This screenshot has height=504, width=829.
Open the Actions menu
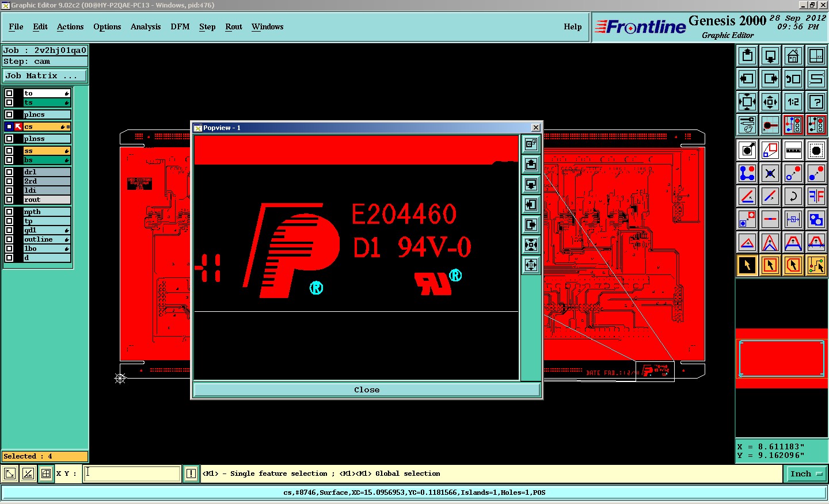pos(70,27)
